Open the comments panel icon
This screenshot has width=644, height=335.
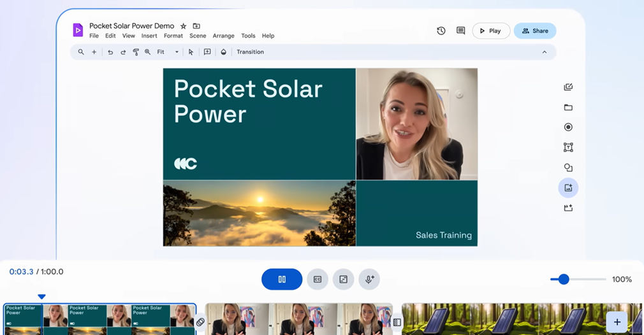[x=460, y=31]
